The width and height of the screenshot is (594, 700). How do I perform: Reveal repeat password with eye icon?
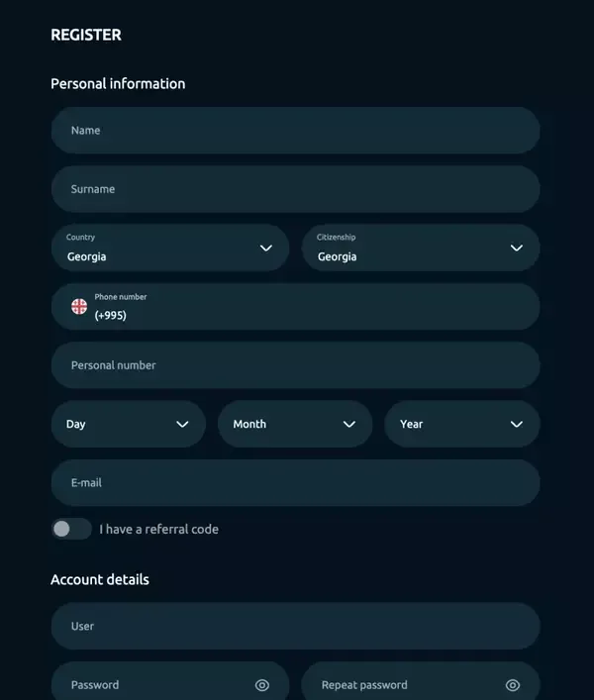513,685
